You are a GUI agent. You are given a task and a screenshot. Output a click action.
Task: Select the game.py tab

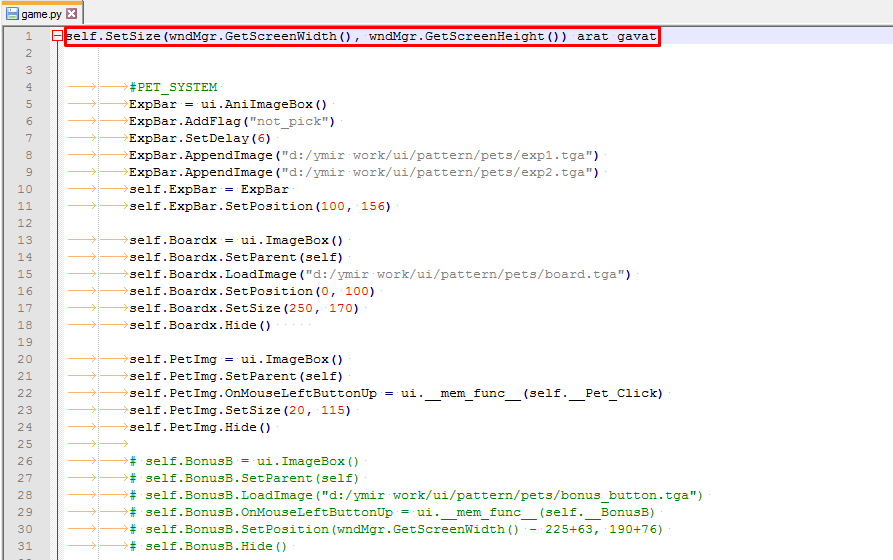(x=42, y=14)
